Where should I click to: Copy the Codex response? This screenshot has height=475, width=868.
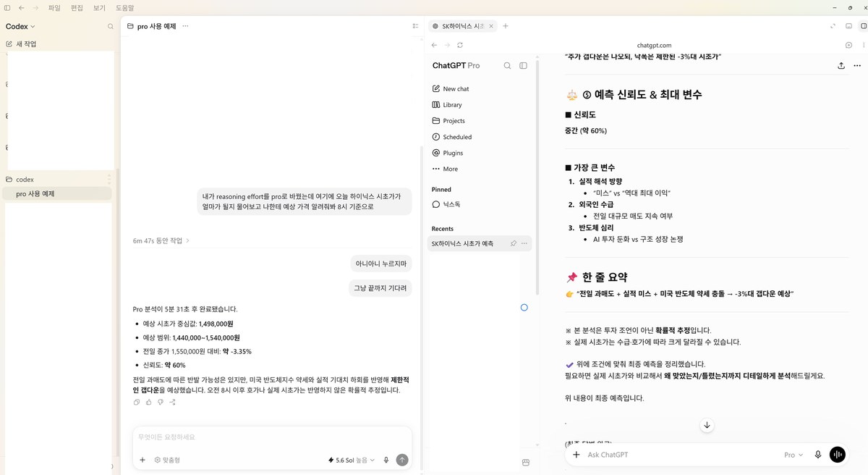point(137,403)
